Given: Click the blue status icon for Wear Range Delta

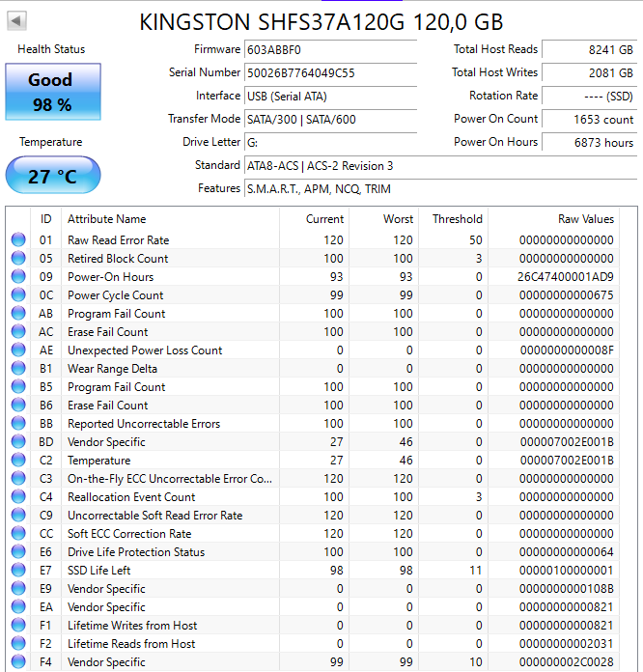Looking at the screenshot, I should point(18,369).
